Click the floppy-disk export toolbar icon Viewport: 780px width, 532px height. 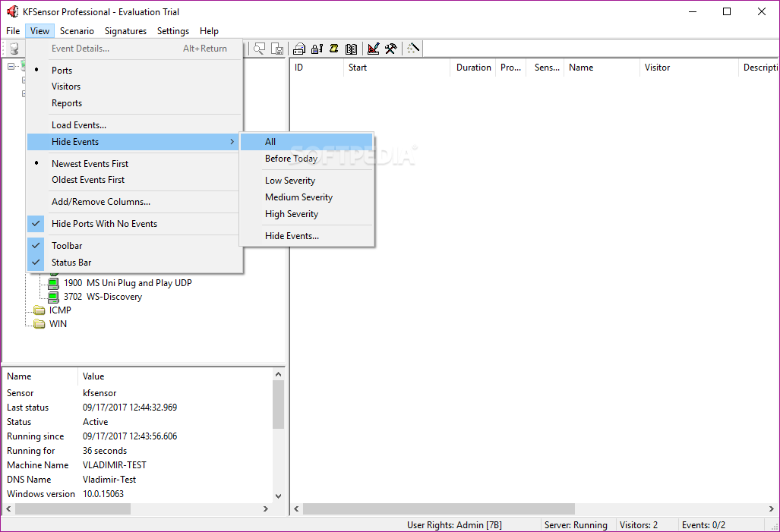277,49
